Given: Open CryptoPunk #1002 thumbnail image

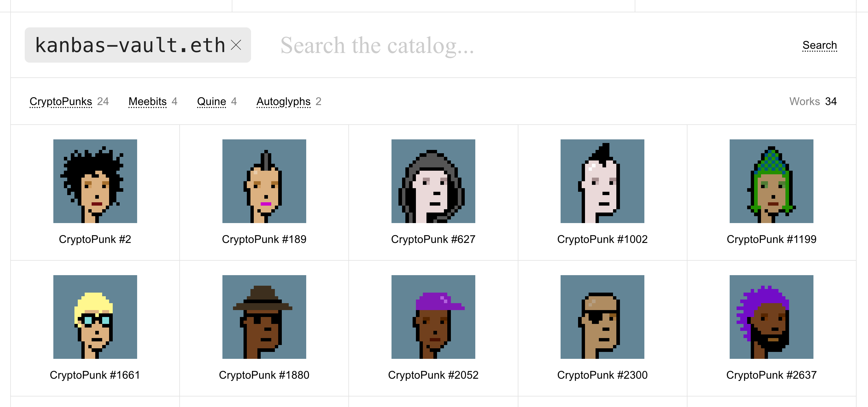Looking at the screenshot, I should pos(602,181).
